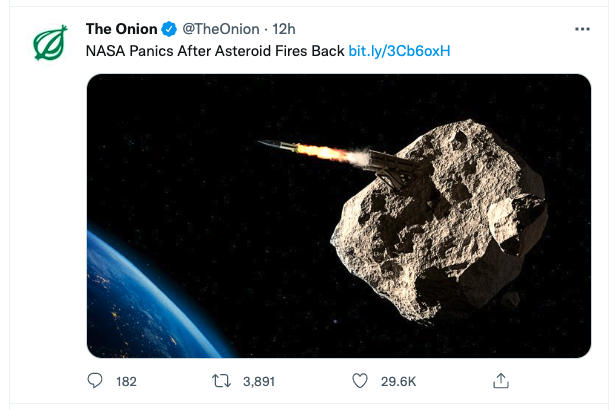Click the blue verified badge
Viewport: 615px width, 410px height.
[169, 30]
